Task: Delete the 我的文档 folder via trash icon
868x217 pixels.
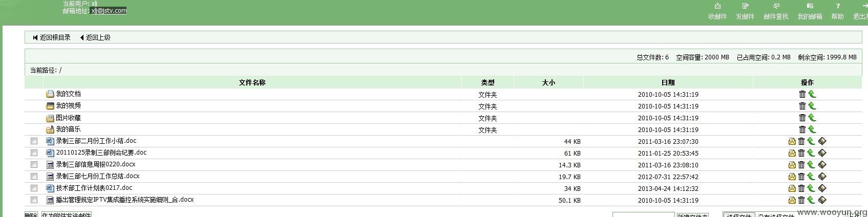Action: [x=802, y=94]
